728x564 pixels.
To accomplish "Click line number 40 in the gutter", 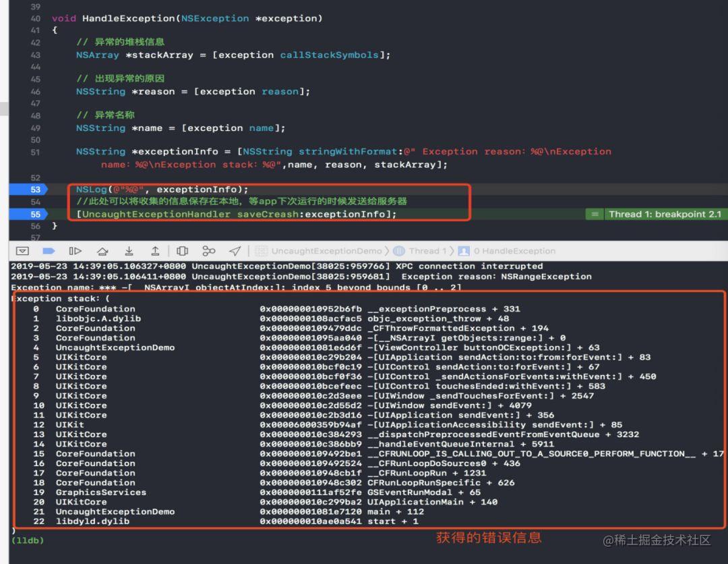I will 35,19.
